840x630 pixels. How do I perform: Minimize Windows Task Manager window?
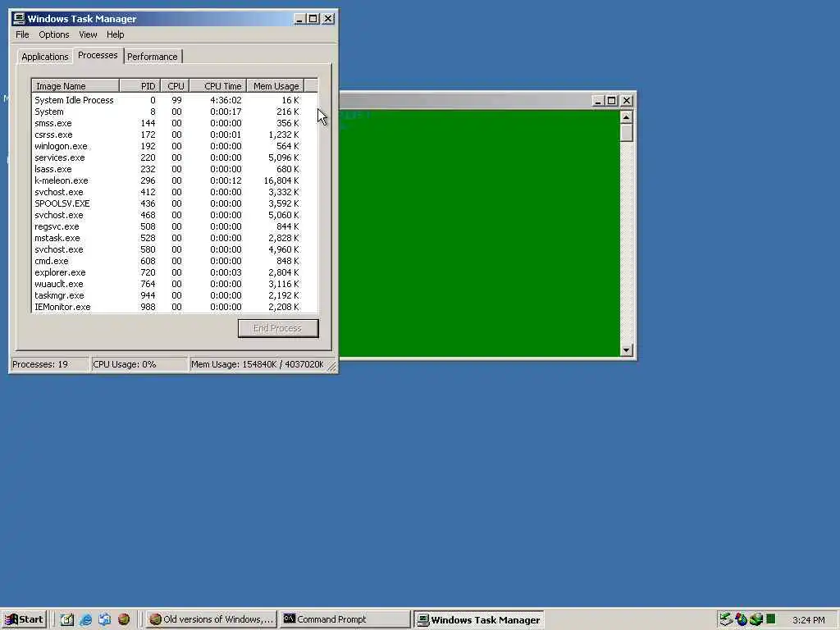[299, 19]
